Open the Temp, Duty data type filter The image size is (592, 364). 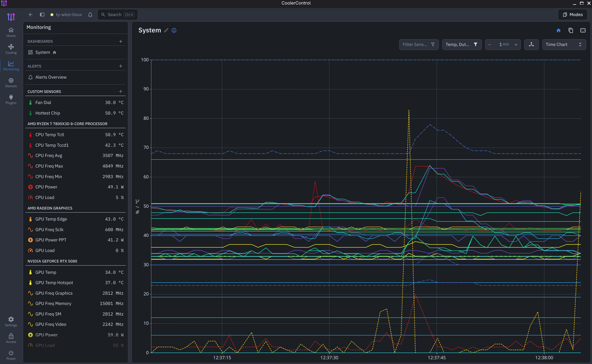(462, 44)
